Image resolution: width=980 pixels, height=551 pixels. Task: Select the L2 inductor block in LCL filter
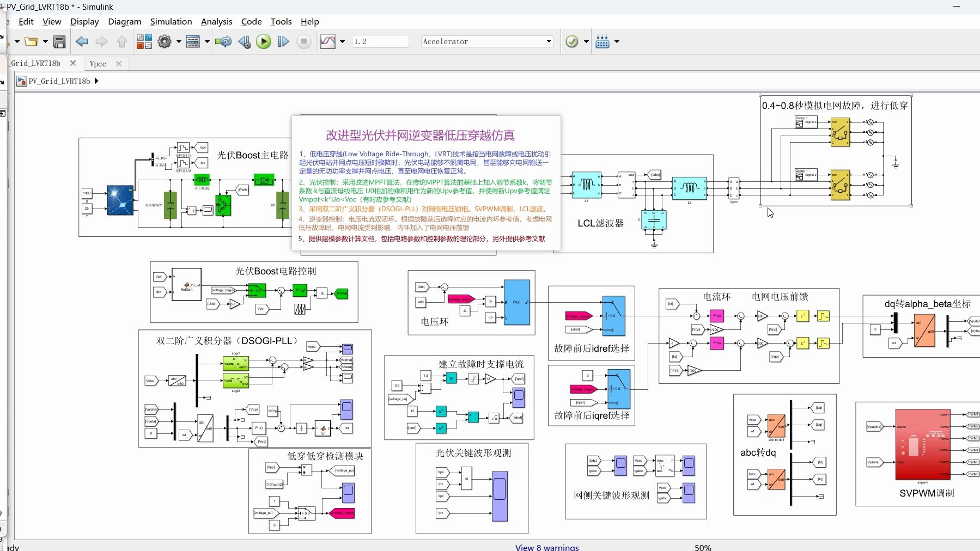click(689, 188)
